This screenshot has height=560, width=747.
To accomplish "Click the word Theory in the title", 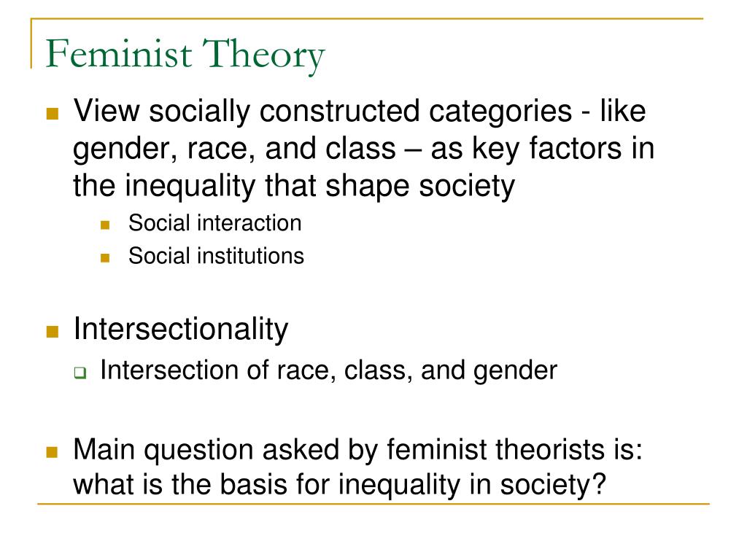I will point(263,55).
